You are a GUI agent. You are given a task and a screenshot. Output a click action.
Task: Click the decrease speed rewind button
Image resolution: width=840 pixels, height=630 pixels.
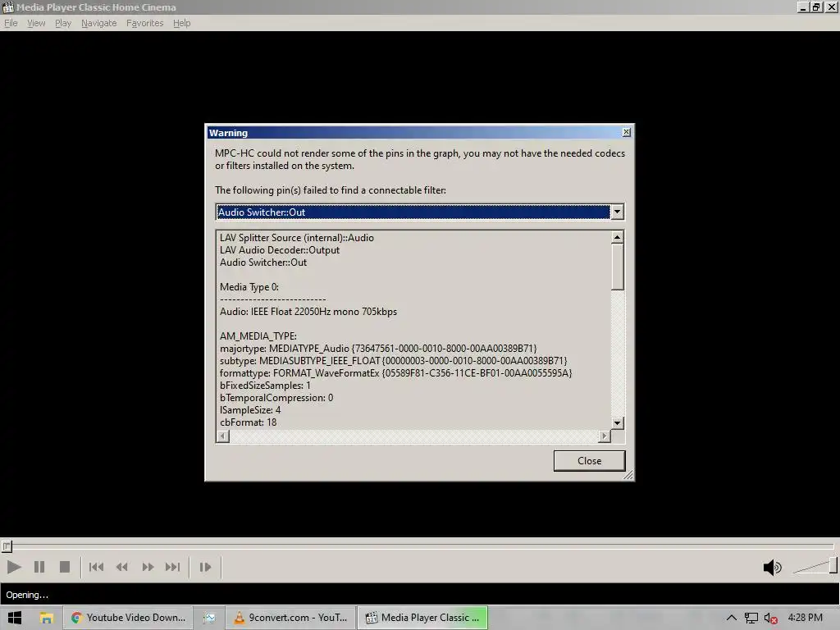coord(122,567)
